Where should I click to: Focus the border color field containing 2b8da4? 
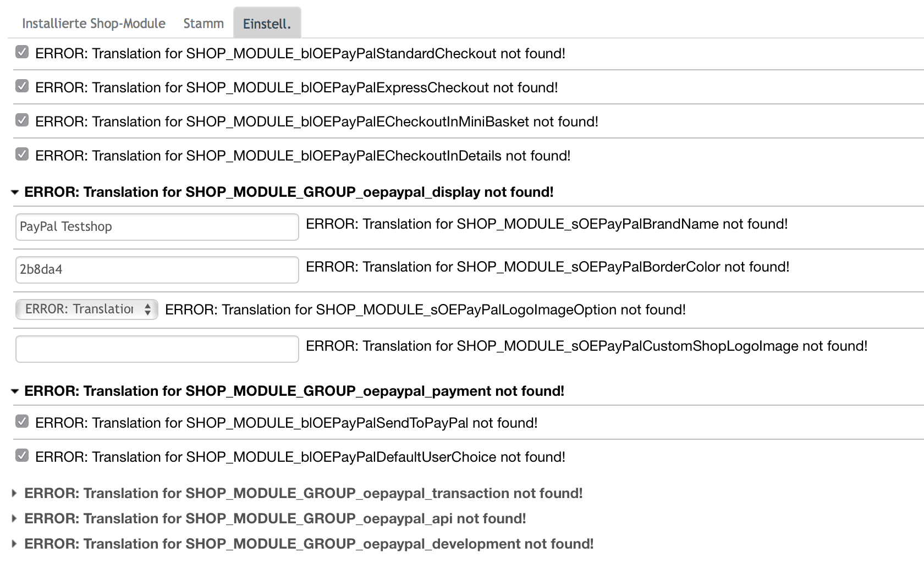tap(157, 270)
